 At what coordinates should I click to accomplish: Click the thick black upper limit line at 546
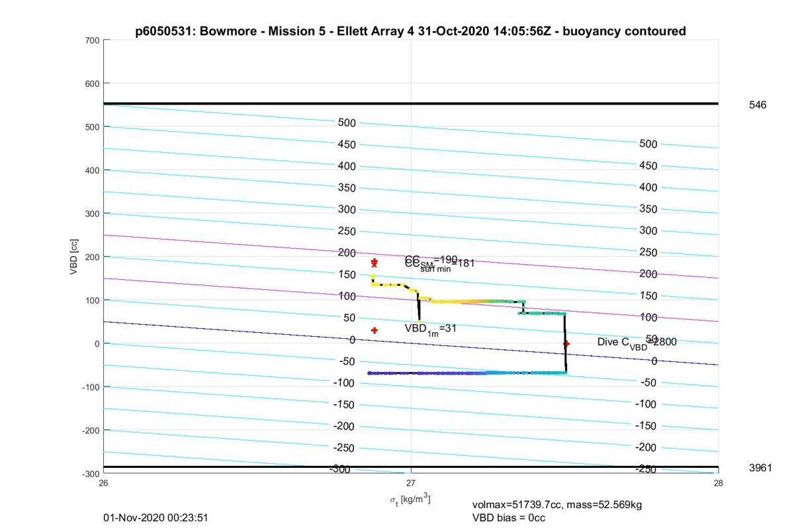coord(410,103)
